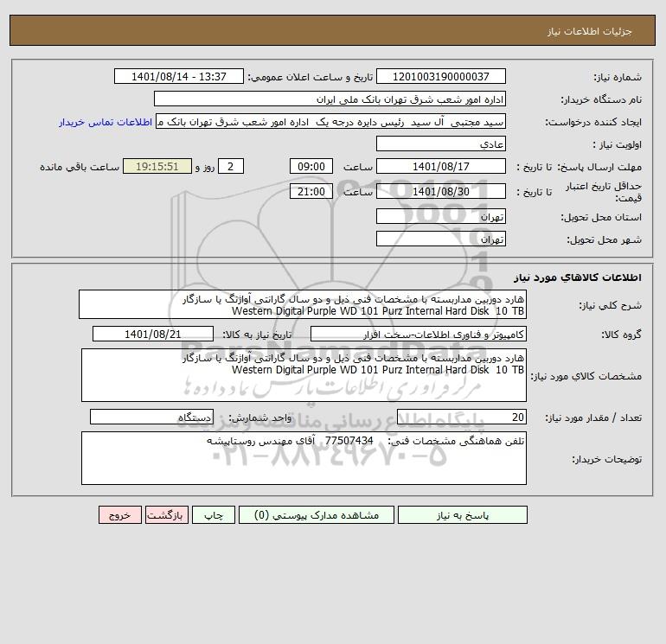Click the need date field 1401/08/21

point(153,334)
